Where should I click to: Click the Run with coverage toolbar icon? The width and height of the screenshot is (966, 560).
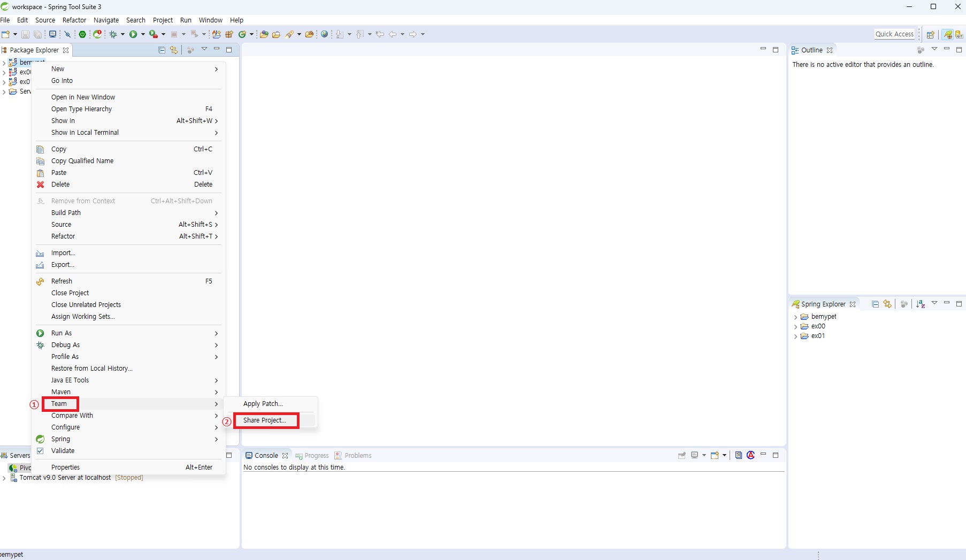153,34
